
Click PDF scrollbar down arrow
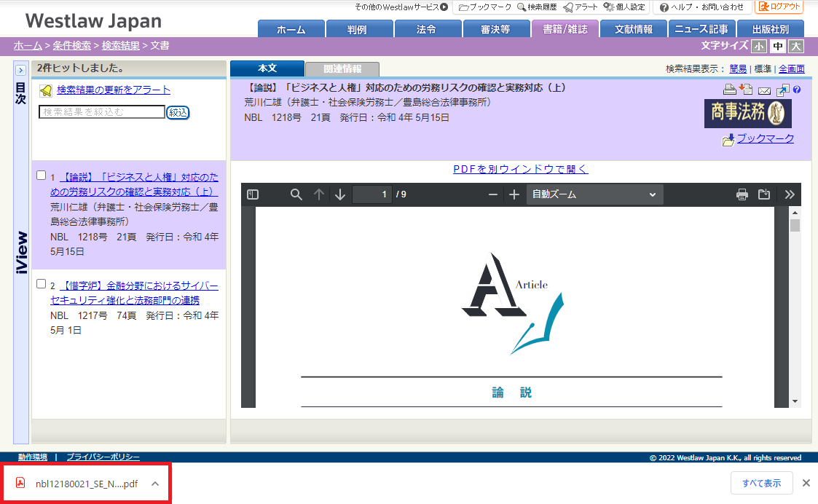[795, 401]
